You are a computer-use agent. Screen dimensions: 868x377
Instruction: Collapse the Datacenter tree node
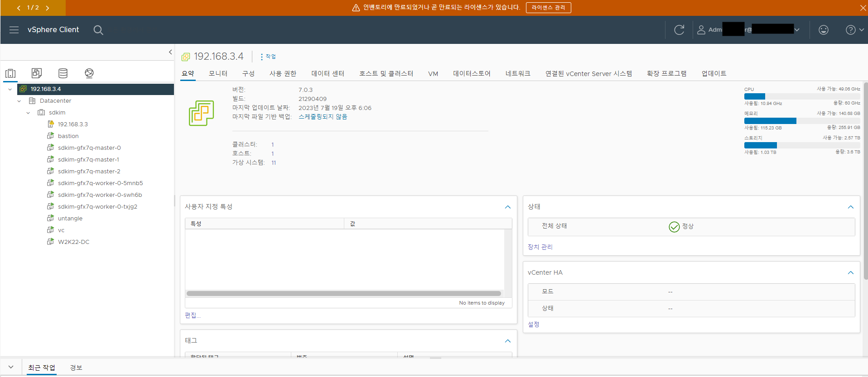click(19, 101)
